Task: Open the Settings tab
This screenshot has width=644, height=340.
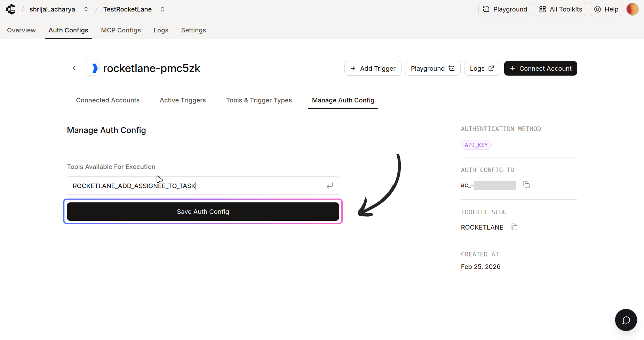Action: tap(193, 30)
